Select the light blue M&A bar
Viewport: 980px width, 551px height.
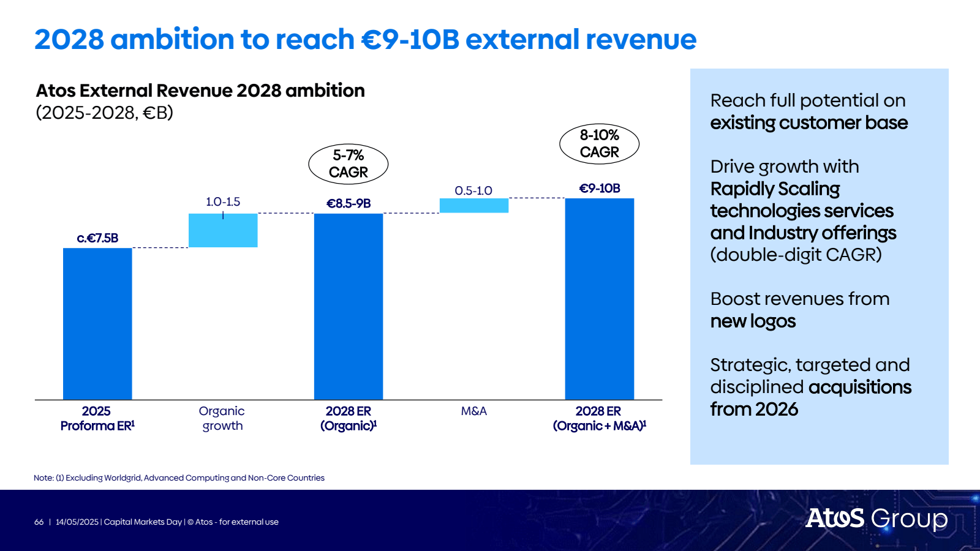coord(474,206)
